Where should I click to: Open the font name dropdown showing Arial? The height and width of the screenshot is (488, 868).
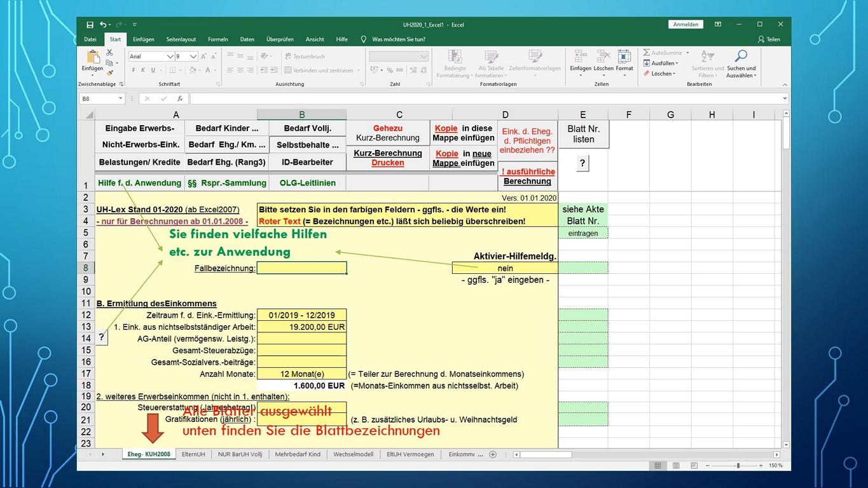click(x=170, y=57)
